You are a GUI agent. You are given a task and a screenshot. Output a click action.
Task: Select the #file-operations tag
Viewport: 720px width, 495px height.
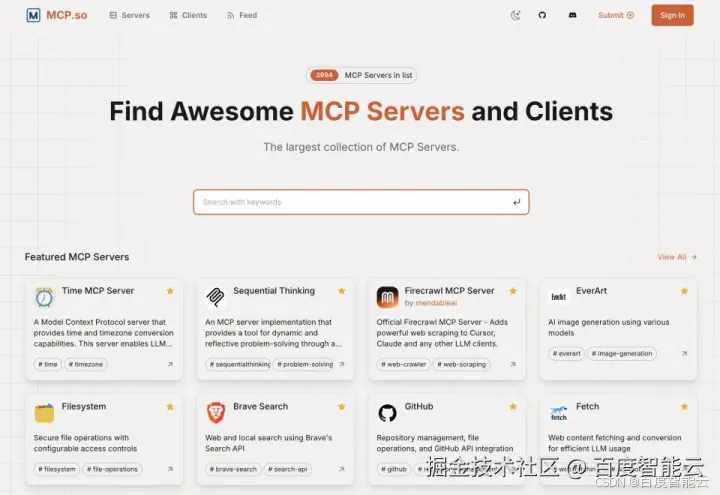(x=112, y=469)
